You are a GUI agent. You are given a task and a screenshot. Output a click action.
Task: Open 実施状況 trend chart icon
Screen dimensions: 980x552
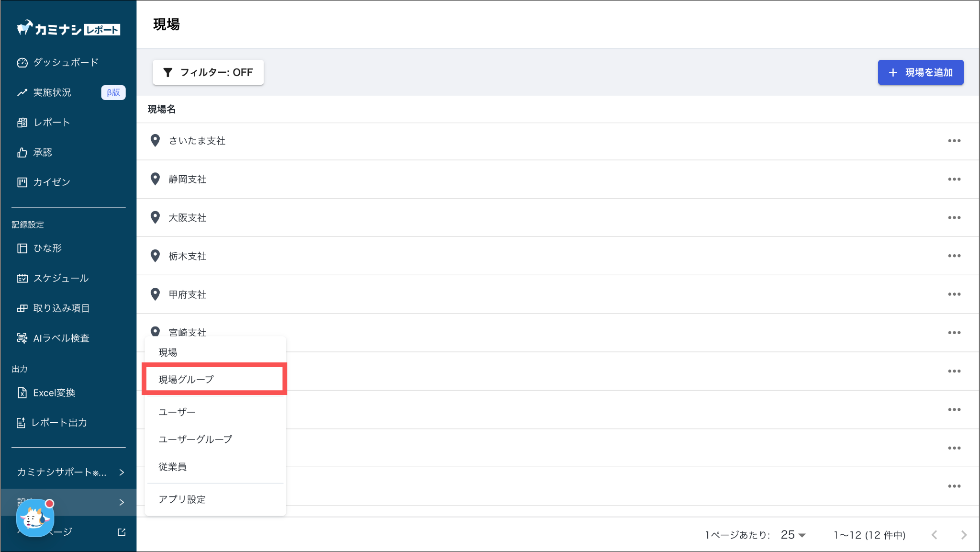pyautogui.click(x=22, y=92)
